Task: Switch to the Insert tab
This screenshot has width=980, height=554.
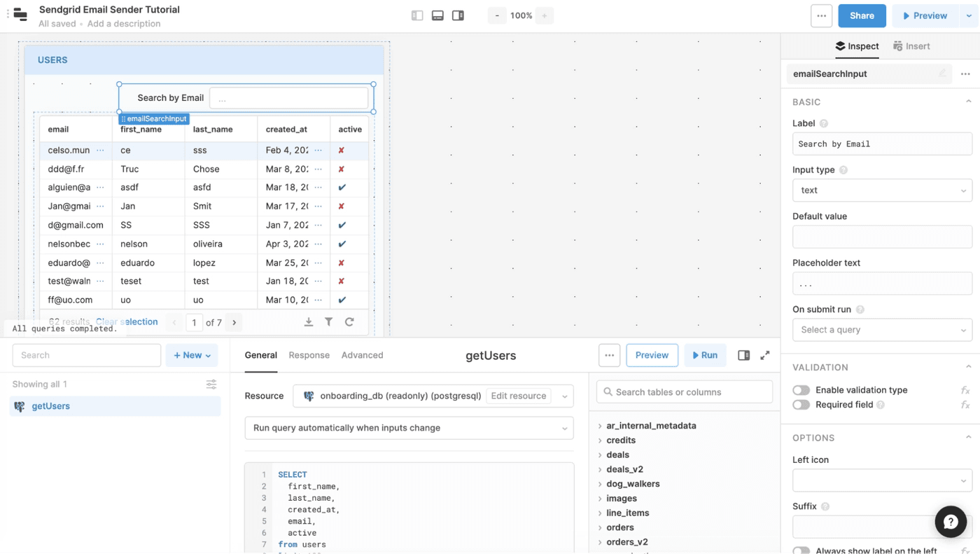Action: coord(911,46)
